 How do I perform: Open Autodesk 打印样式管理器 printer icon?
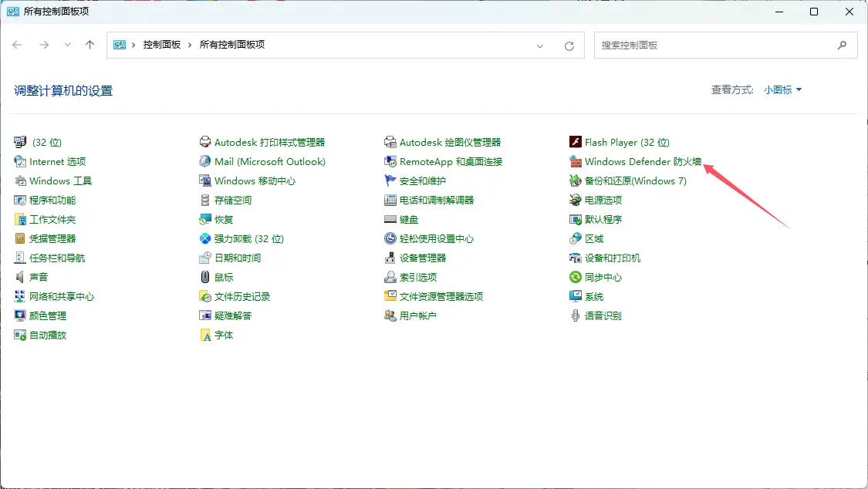tap(204, 142)
